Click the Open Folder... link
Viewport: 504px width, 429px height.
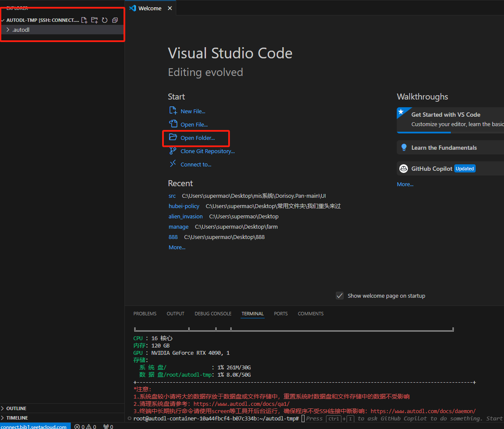click(197, 138)
